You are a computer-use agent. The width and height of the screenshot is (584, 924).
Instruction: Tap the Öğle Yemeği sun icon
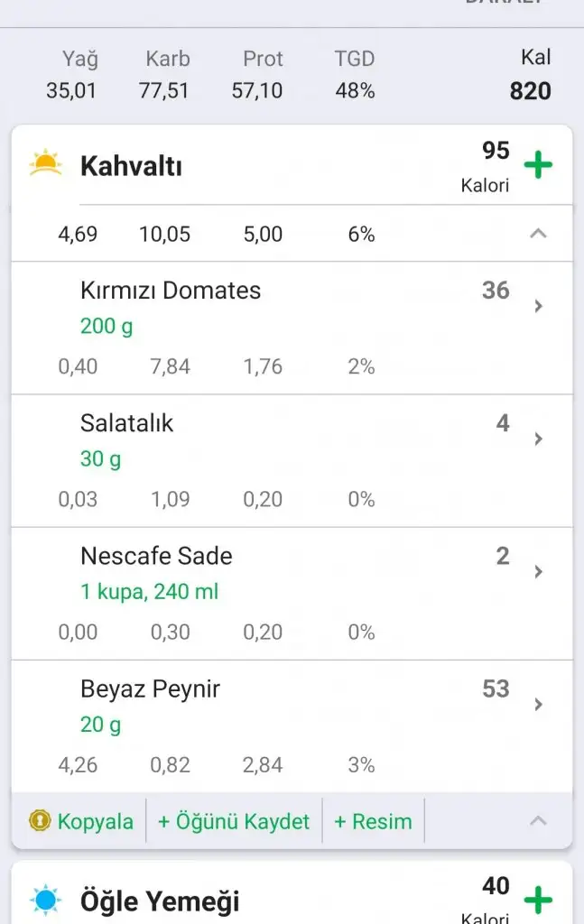pos(45,900)
